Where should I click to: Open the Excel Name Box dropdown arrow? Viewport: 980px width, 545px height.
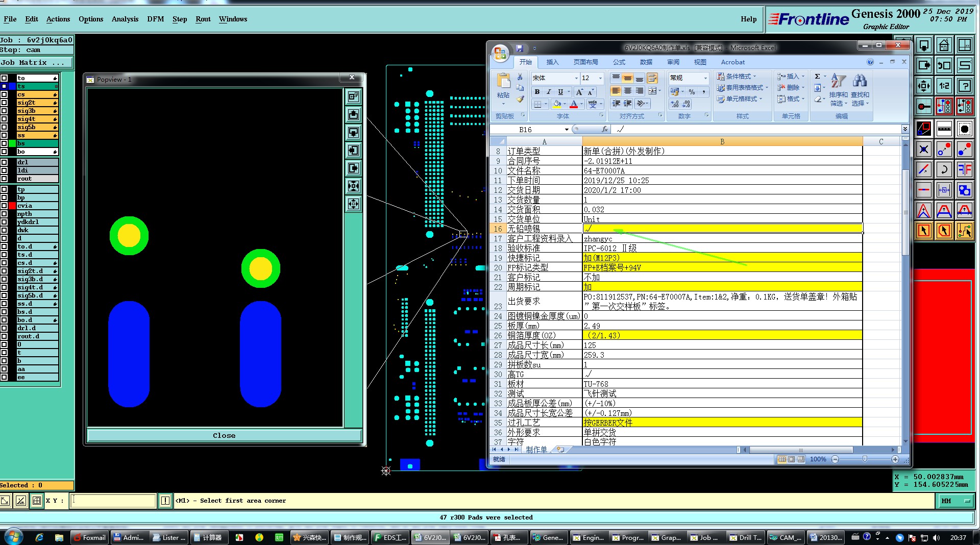(x=567, y=130)
